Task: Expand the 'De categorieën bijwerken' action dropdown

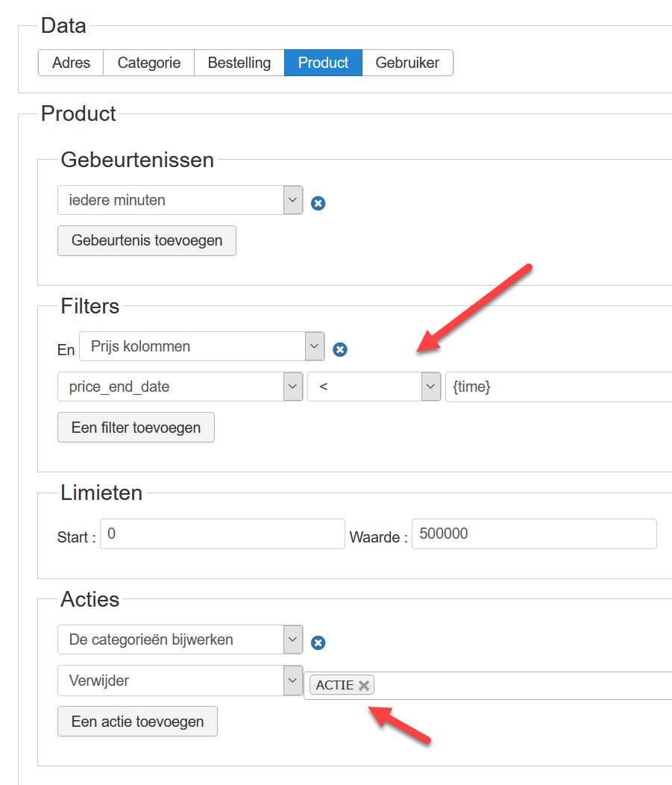Action: pyautogui.click(x=180, y=639)
